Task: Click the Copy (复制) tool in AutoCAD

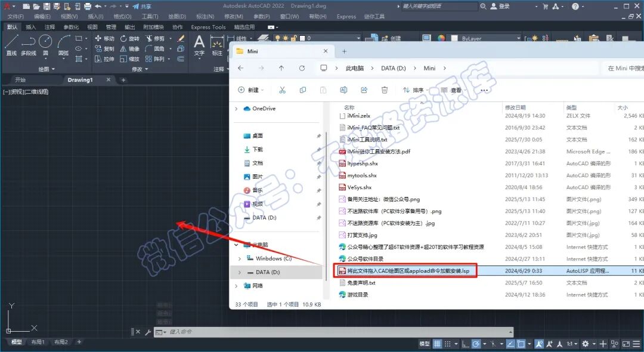Action: point(105,48)
